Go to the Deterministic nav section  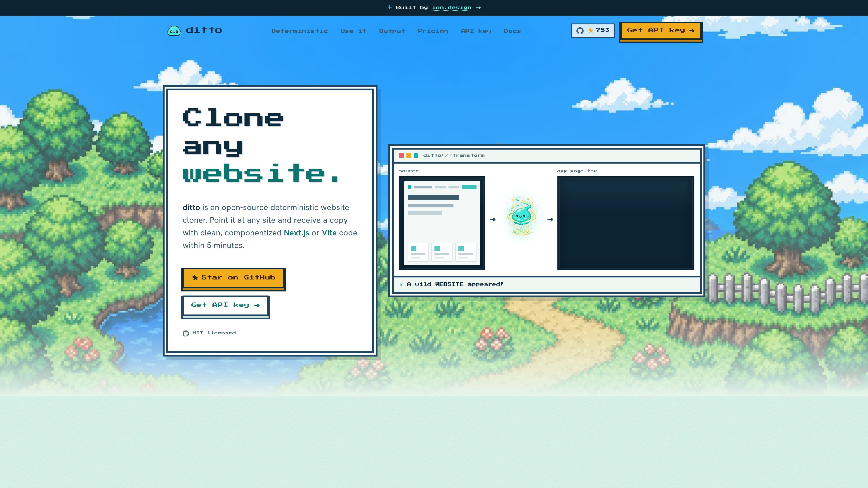click(300, 31)
